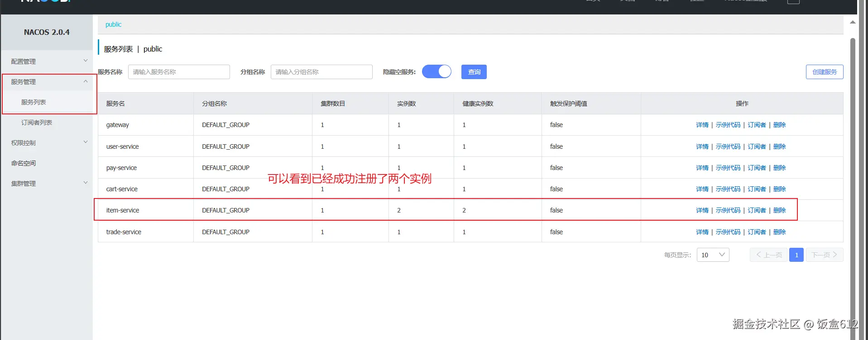This screenshot has width=868, height=340.
Task: Go to next page with 下一页
Action: click(x=825, y=255)
